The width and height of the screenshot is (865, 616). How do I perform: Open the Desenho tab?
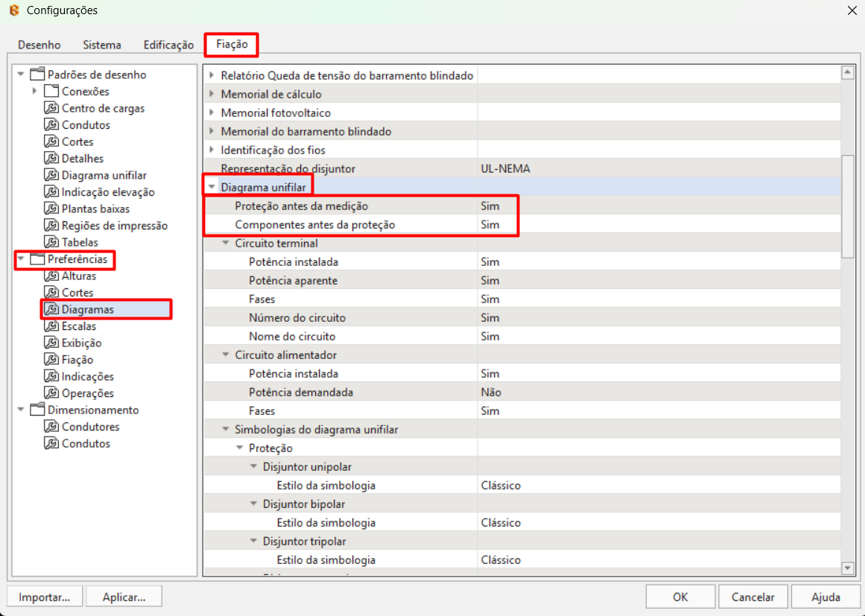[x=39, y=45]
